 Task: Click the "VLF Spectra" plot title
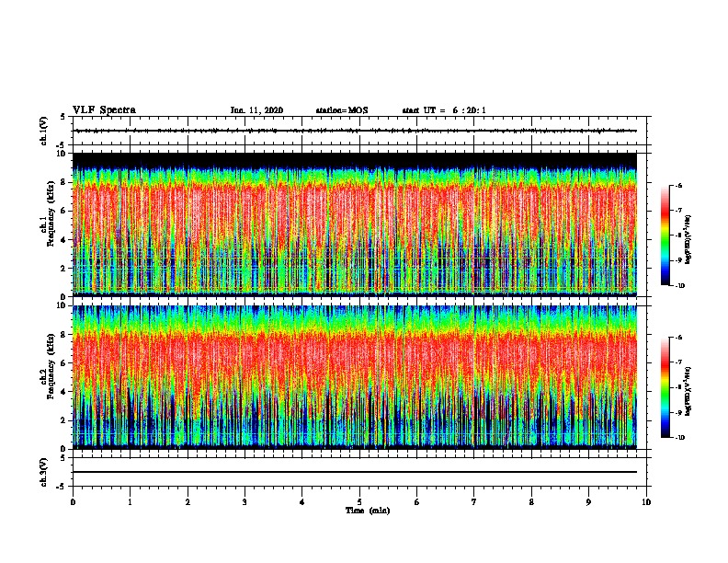(104, 110)
